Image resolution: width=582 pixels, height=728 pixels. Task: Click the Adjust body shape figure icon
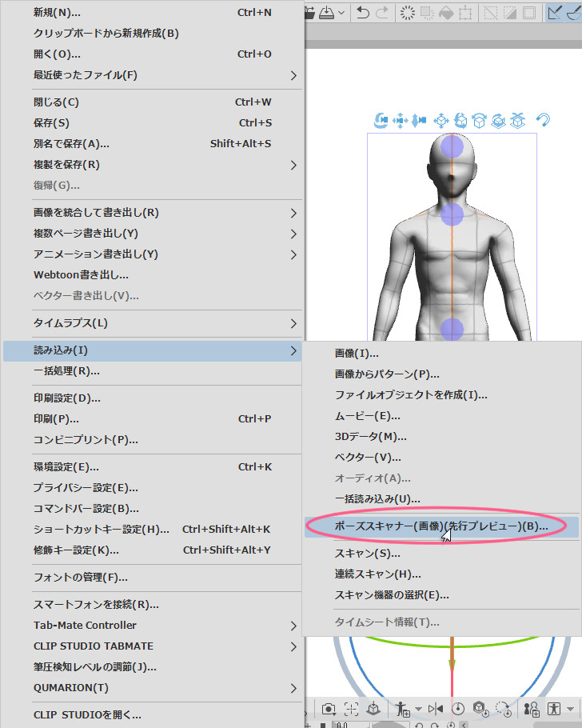(x=554, y=709)
